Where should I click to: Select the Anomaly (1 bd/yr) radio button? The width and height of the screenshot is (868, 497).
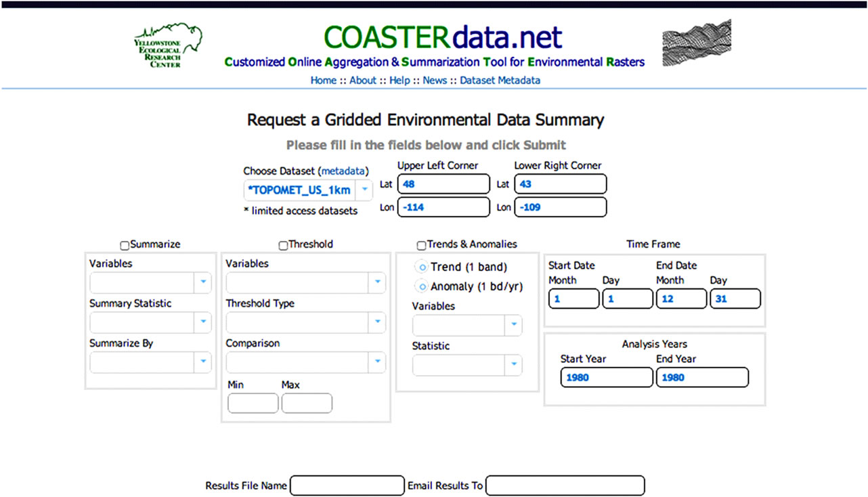(421, 287)
